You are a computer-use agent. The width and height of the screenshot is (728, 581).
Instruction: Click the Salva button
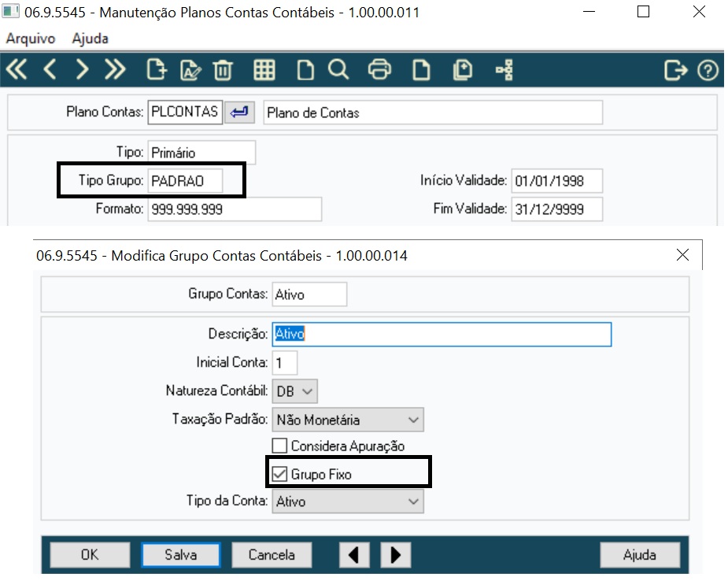tap(180, 554)
